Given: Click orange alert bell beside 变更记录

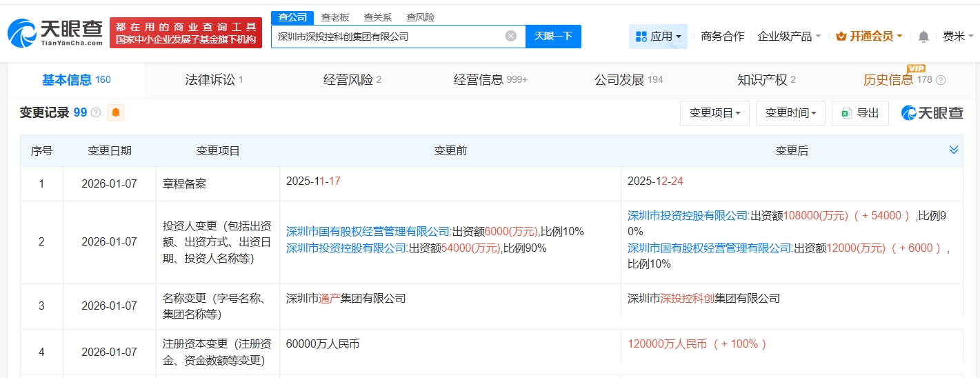Looking at the screenshot, I should 115,112.
